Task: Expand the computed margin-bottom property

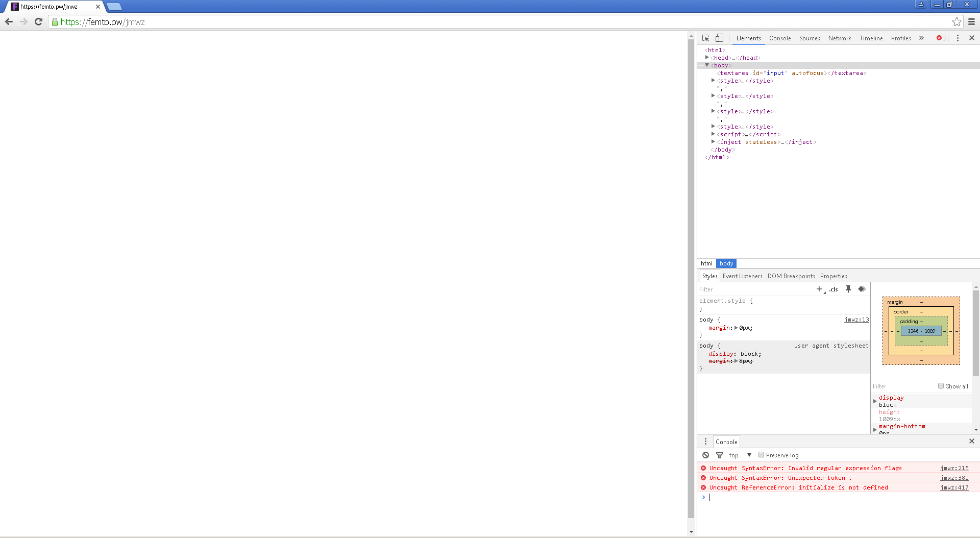Action: coord(875,430)
